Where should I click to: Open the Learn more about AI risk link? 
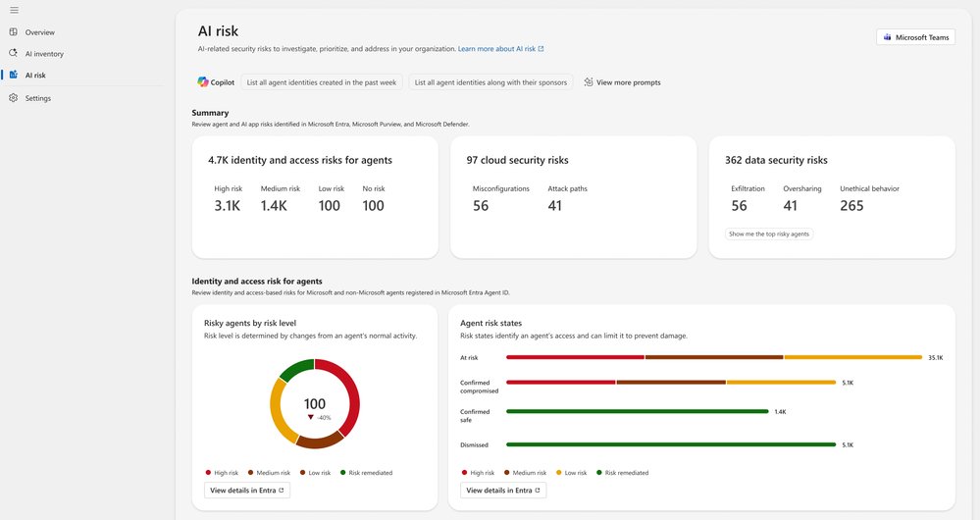(x=500, y=49)
